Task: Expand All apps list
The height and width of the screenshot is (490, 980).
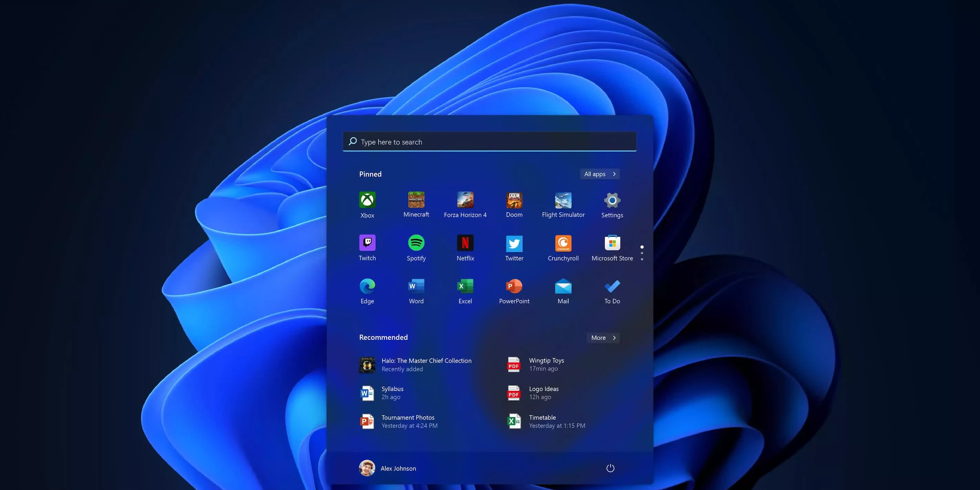Action: coord(600,174)
